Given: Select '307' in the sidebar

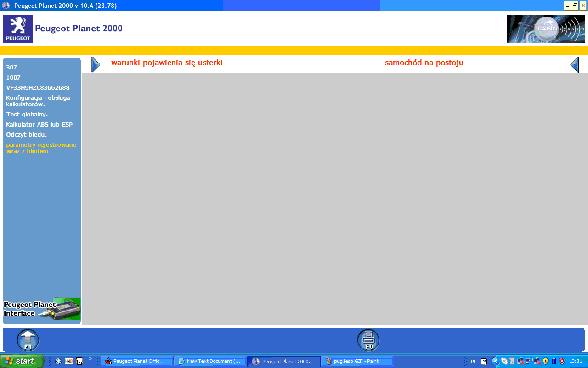Looking at the screenshot, I should tap(11, 67).
